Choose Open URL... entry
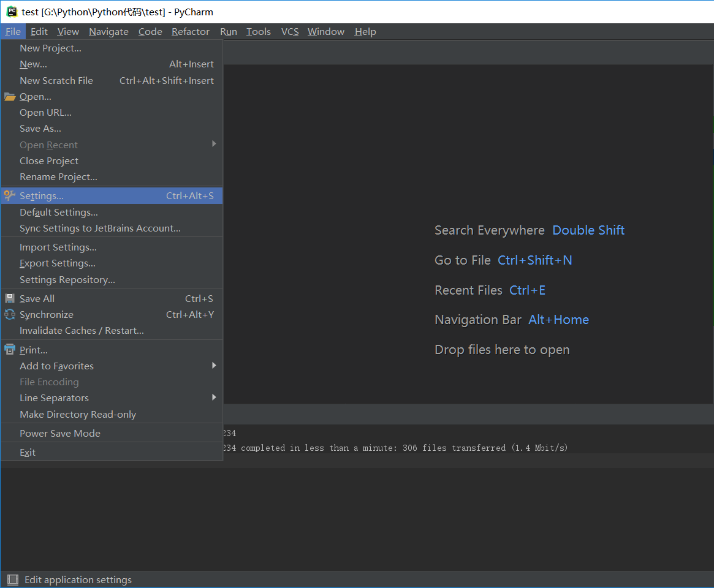The image size is (714, 588). (112, 113)
